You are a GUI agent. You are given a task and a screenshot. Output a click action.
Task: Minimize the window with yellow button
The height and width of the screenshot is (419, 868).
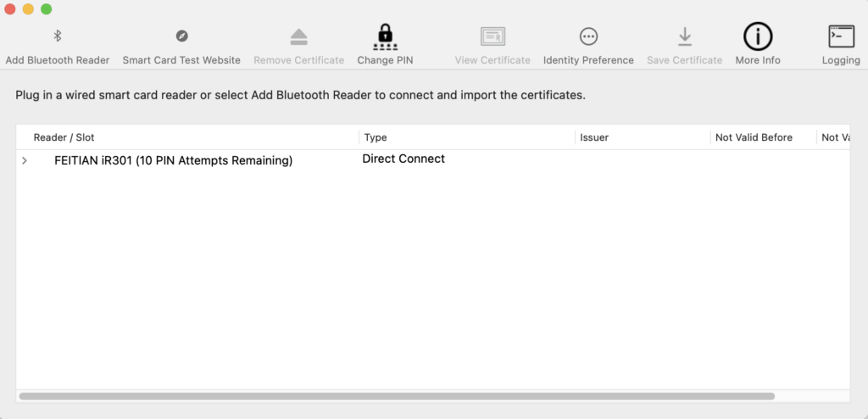coord(28,8)
